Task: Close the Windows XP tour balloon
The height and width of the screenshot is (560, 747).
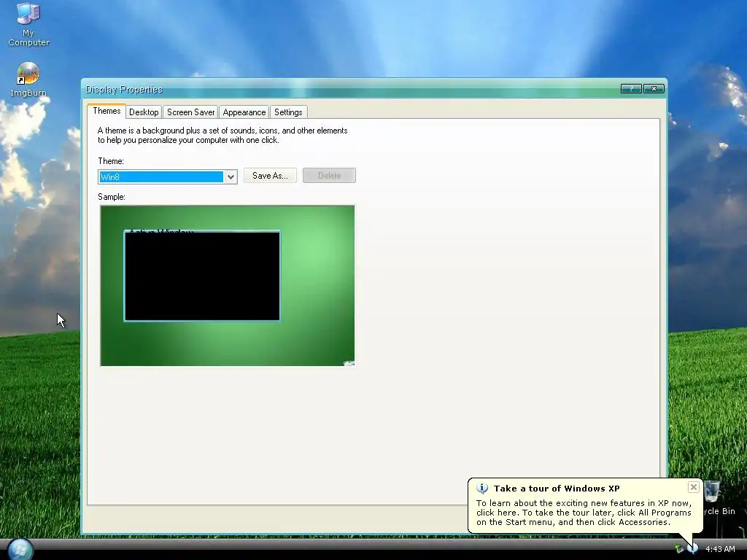Action: 694,486
